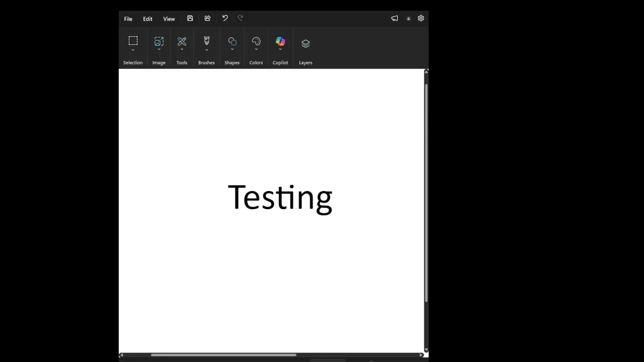644x362 pixels.
Task: Click the Image tool icon
Action: coord(159,41)
